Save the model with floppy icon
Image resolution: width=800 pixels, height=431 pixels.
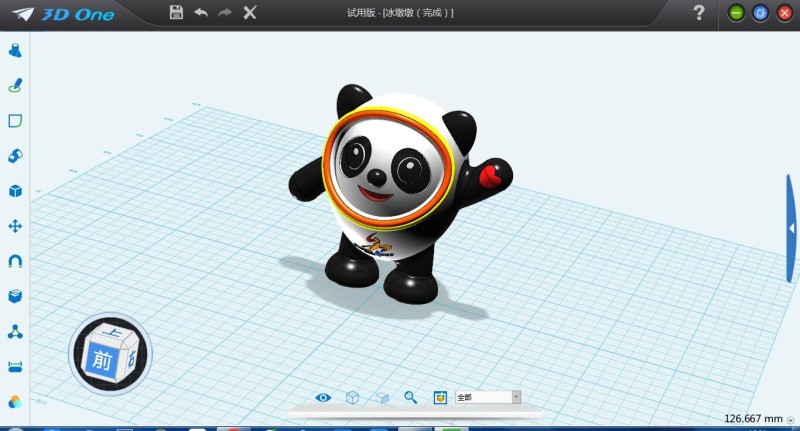176,12
